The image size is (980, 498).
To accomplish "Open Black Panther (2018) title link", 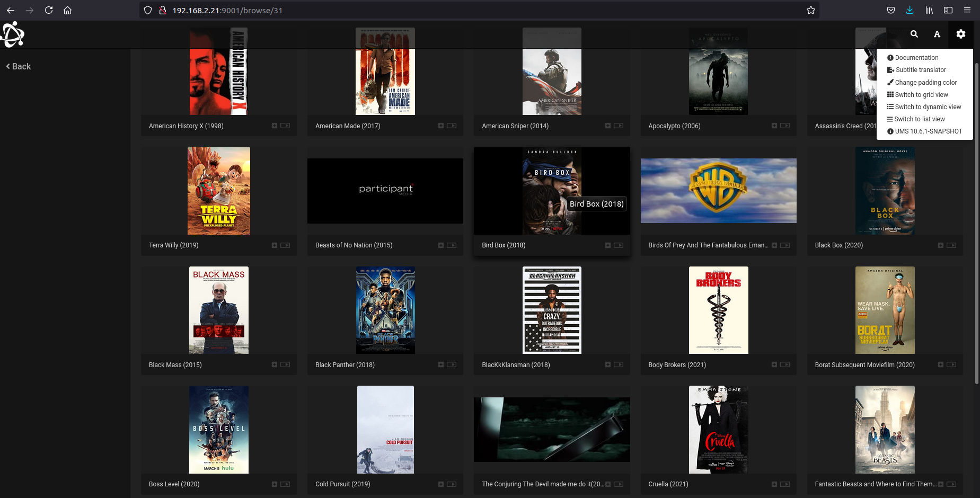I will click(x=345, y=365).
